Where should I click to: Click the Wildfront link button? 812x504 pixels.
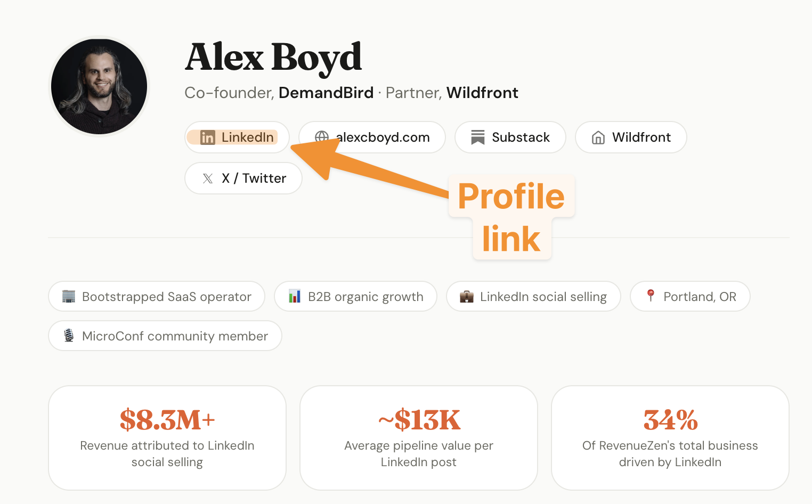pyautogui.click(x=631, y=137)
